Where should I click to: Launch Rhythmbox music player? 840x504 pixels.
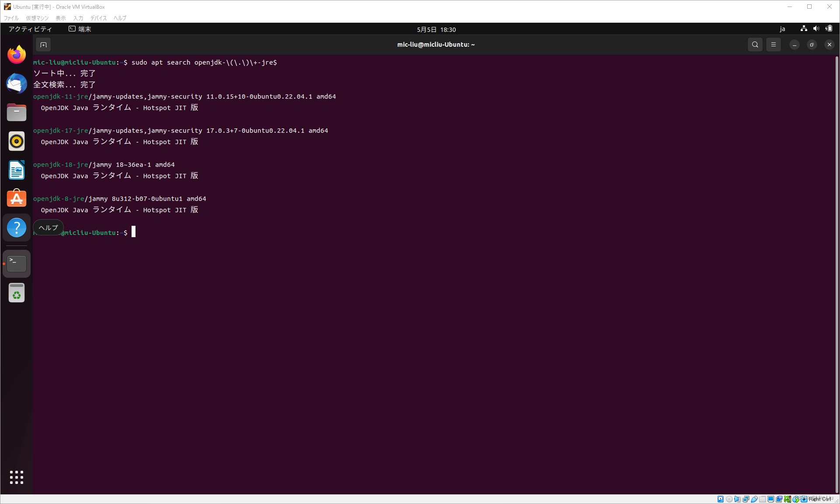pos(17,141)
